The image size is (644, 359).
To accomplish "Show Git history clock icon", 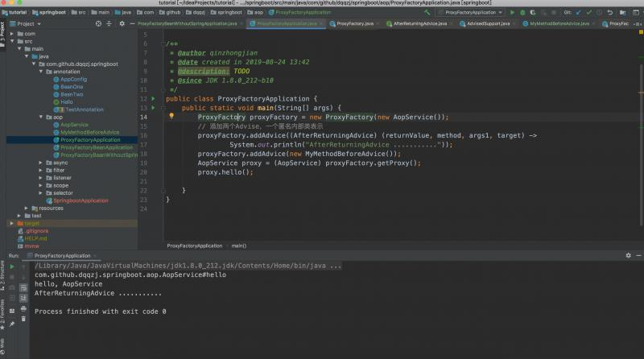I will coord(599,12).
